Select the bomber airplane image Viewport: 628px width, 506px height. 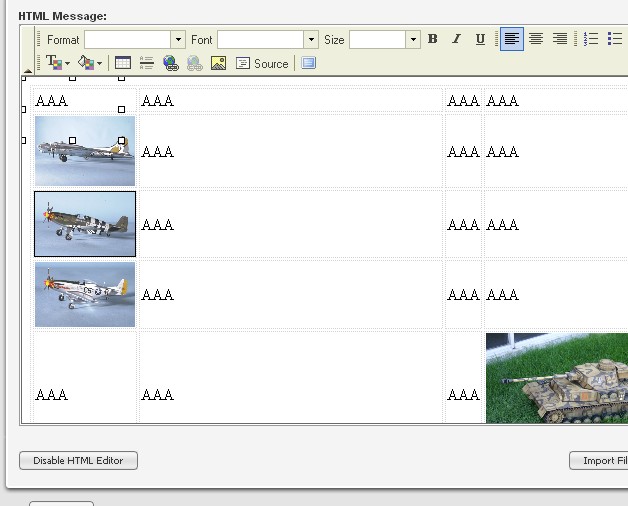pos(85,151)
